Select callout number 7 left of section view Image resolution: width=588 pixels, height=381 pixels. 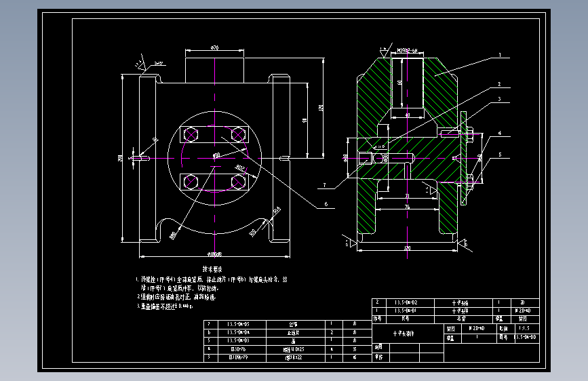[x=324, y=185]
